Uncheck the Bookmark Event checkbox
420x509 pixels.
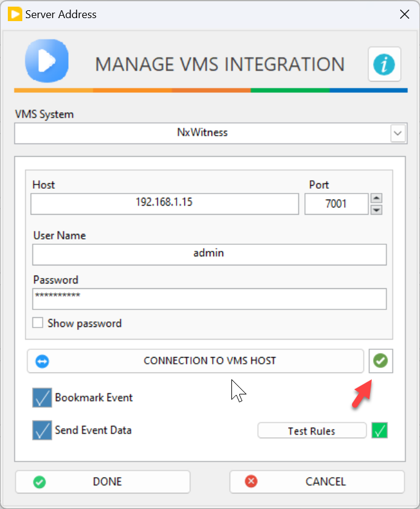(x=42, y=398)
